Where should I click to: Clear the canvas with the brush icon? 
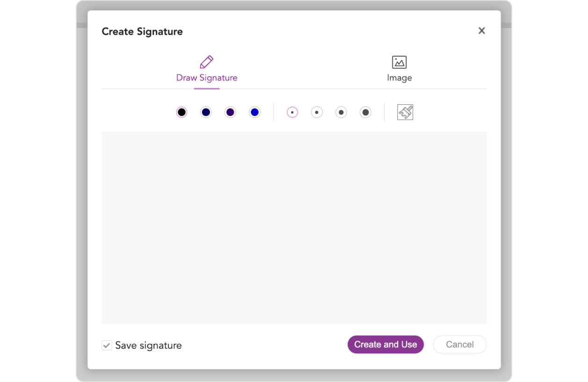coord(405,112)
